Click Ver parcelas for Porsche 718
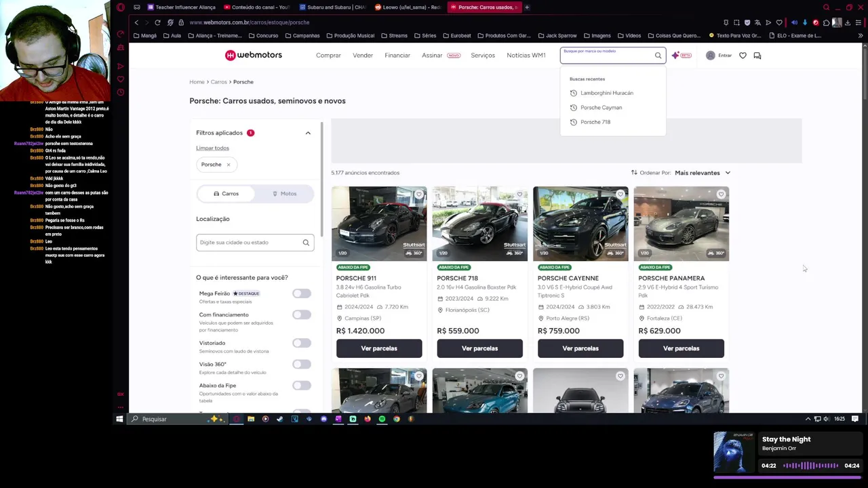Image resolution: width=868 pixels, height=488 pixels. 479,348
